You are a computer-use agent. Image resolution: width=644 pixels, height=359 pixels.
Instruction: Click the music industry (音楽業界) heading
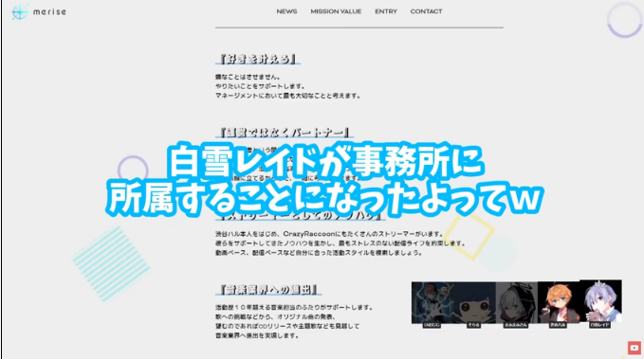tap(268, 290)
